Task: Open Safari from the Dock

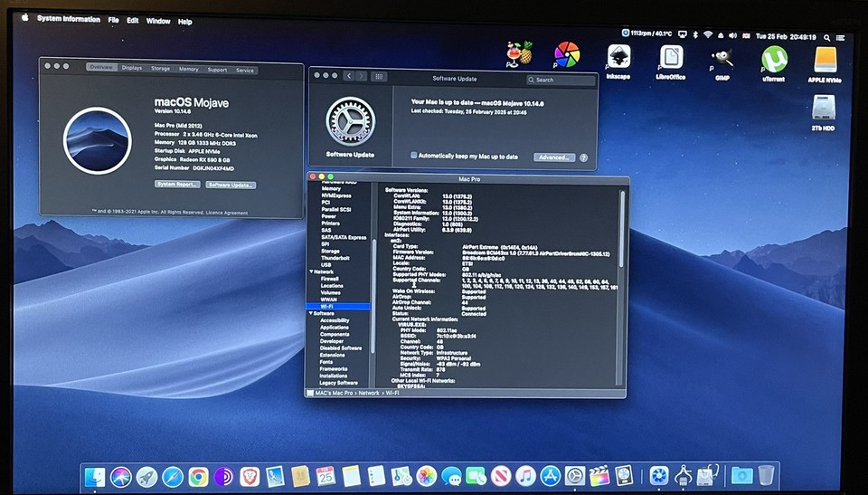Action: pos(173,477)
